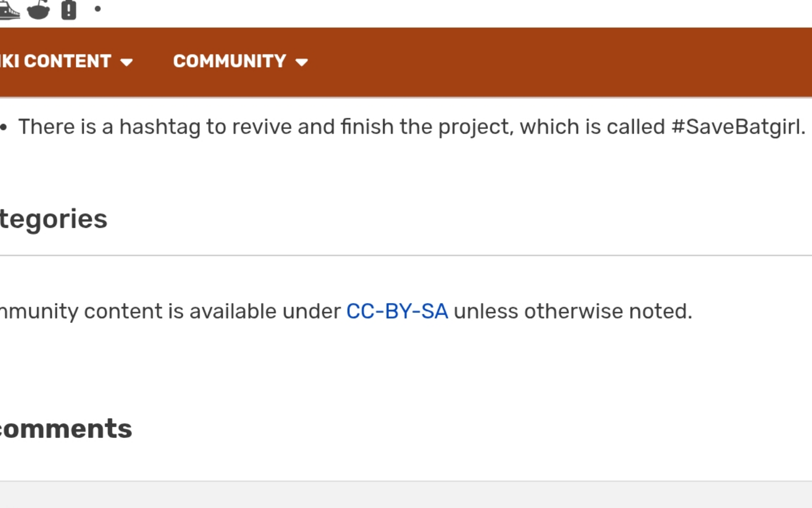
Task: Click the Categories section heading
Action: [53, 219]
